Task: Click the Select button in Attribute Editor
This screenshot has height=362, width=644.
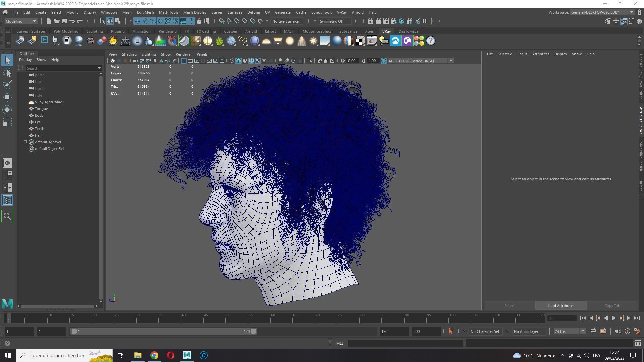Action: coord(509,306)
